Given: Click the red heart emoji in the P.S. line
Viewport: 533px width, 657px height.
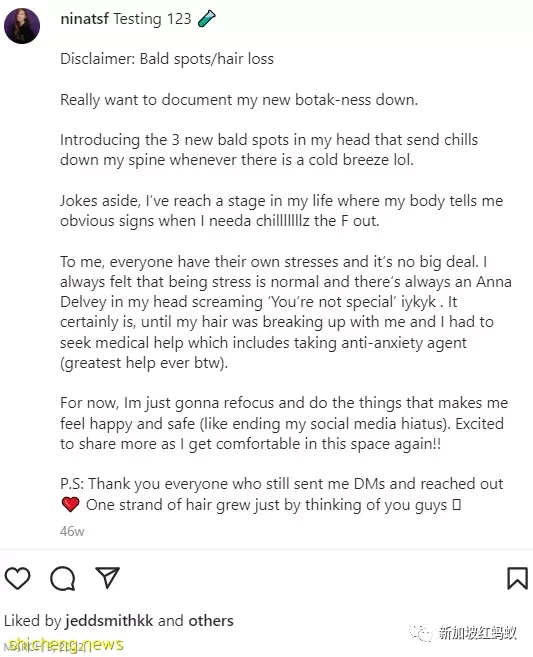Looking at the screenshot, I should tap(70, 504).
